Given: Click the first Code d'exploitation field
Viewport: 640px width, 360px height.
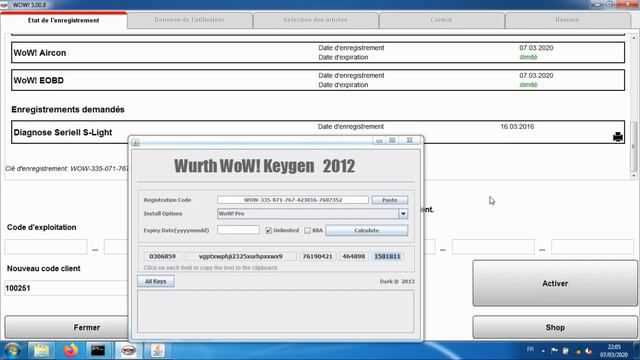Looking at the screenshot, I should click(46, 247).
